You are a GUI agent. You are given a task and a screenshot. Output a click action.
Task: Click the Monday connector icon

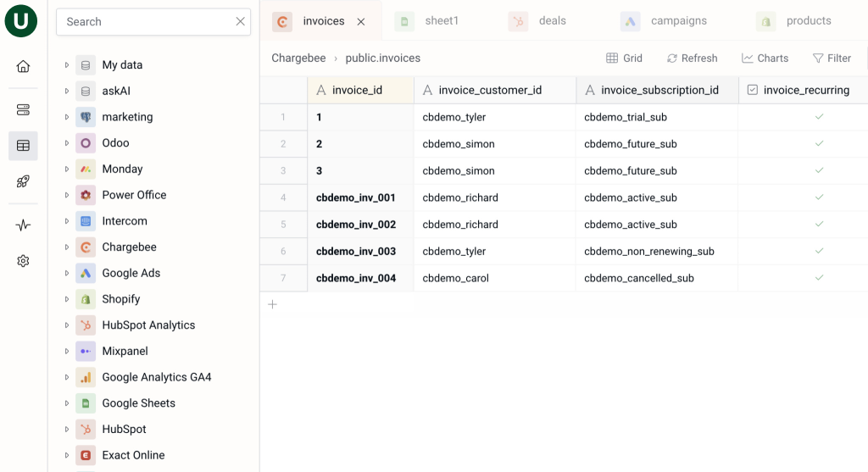tap(86, 169)
